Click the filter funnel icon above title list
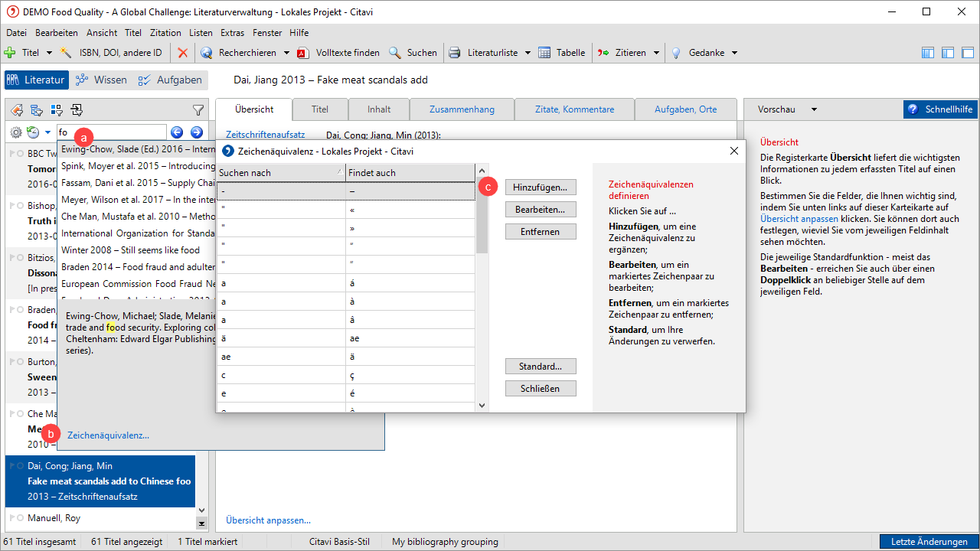Screen dimensions: 980x551 [x=198, y=110]
